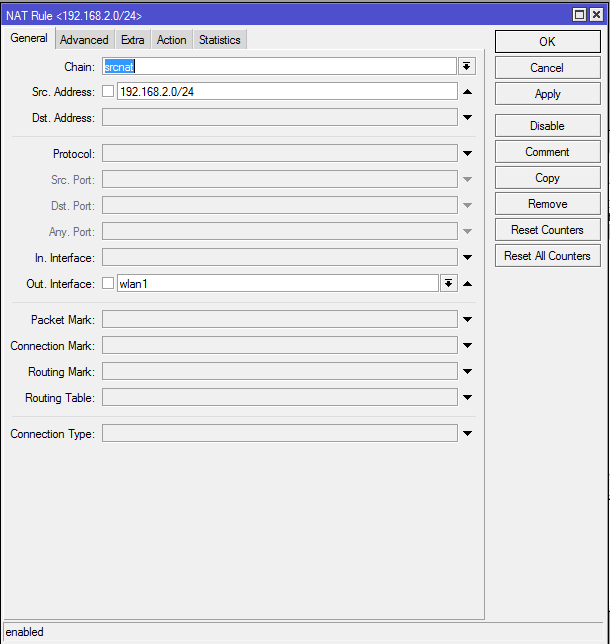The image size is (610, 644).
Task: Open the Extra tab
Action: [133, 40]
